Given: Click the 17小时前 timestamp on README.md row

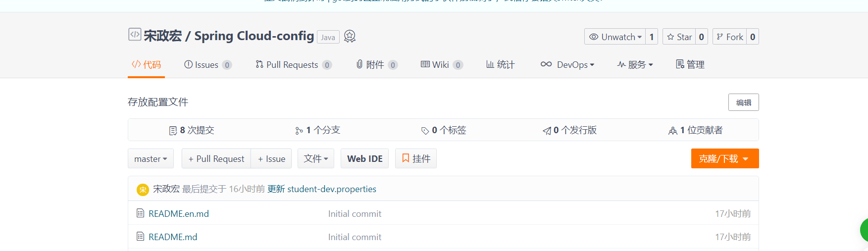Looking at the screenshot, I should pos(733,237).
